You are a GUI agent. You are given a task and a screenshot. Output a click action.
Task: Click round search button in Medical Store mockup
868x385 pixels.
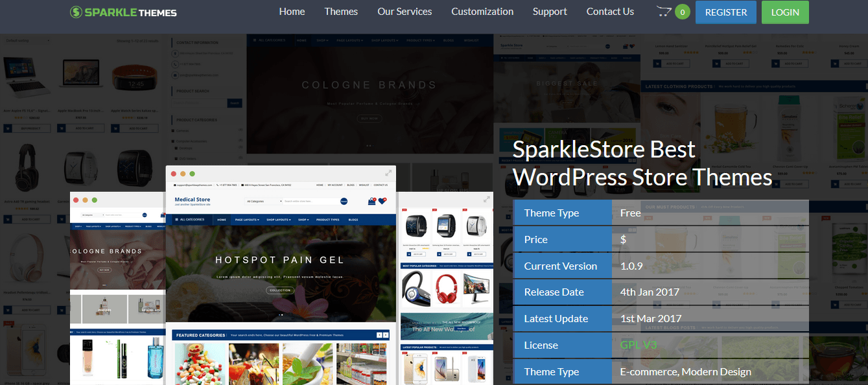point(344,202)
